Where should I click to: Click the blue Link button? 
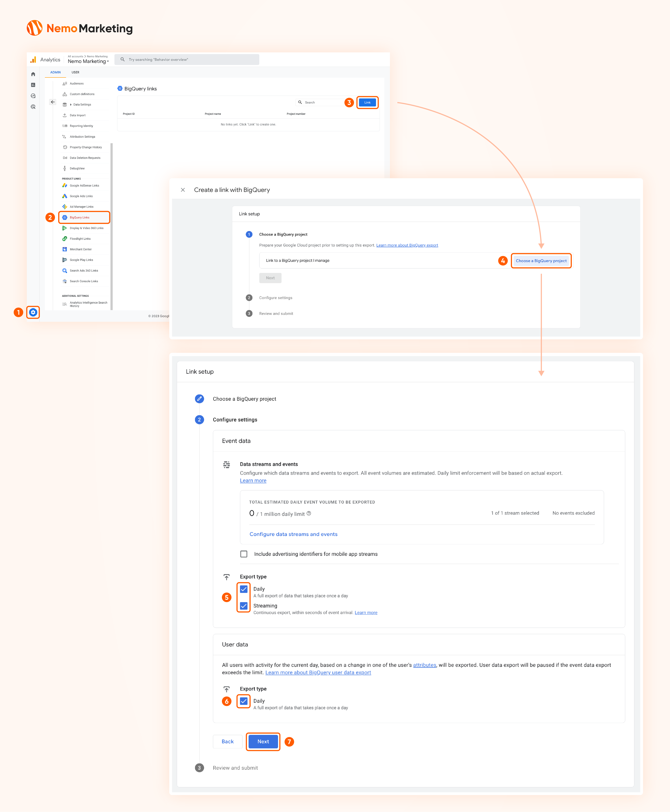(x=367, y=103)
